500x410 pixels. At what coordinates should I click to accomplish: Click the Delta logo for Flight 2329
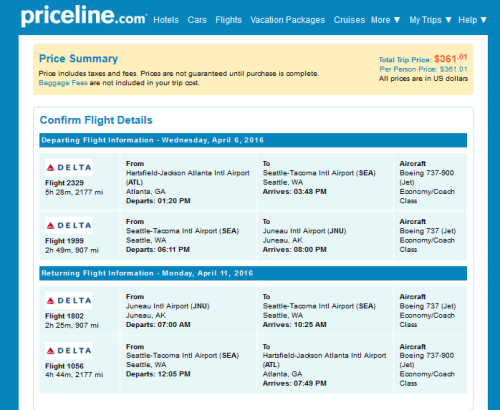coord(69,167)
